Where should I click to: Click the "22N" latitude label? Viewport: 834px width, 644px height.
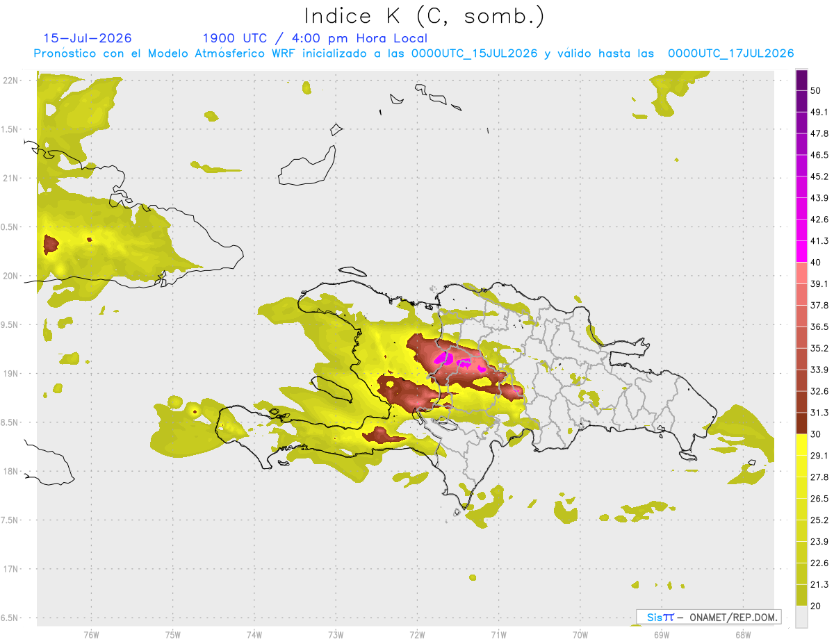11,80
